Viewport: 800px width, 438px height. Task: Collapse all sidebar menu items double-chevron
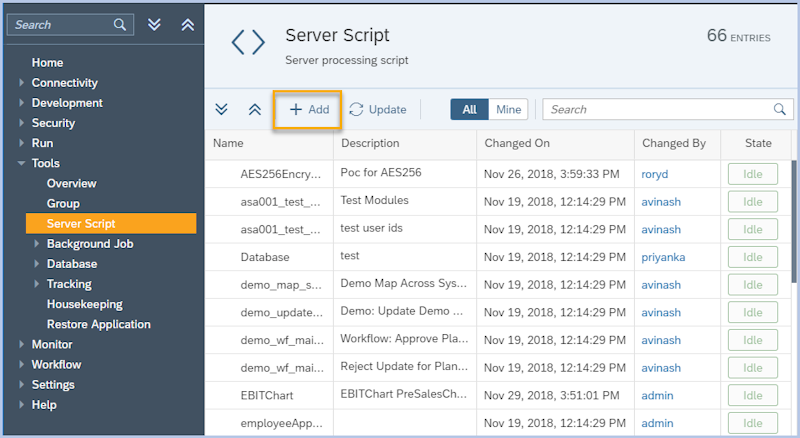187,24
